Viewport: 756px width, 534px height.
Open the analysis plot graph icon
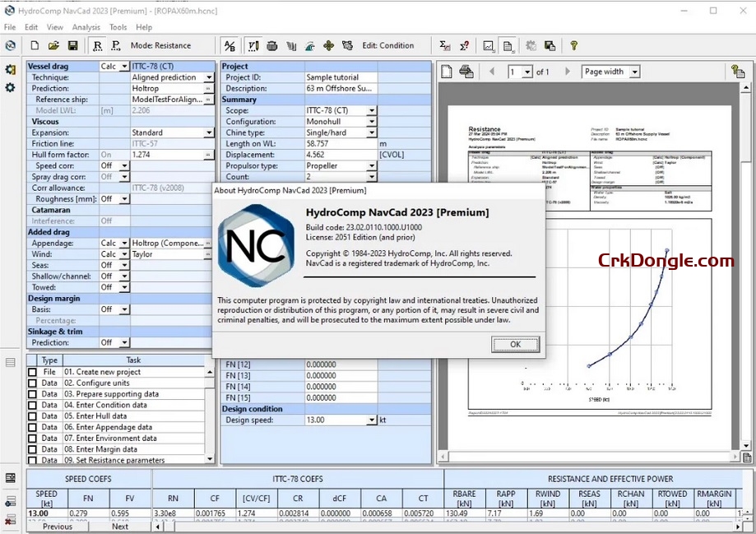[x=487, y=45]
